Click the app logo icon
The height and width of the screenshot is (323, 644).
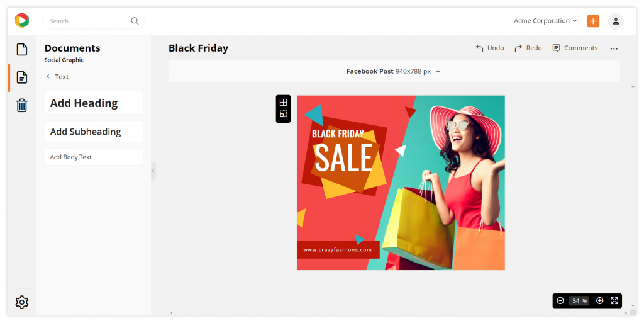point(22,21)
